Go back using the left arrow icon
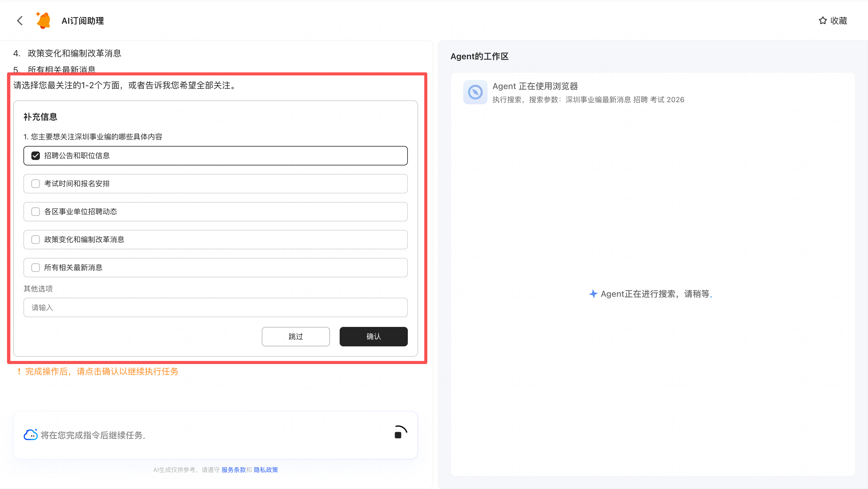The image size is (868, 489). (x=20, y=21)
